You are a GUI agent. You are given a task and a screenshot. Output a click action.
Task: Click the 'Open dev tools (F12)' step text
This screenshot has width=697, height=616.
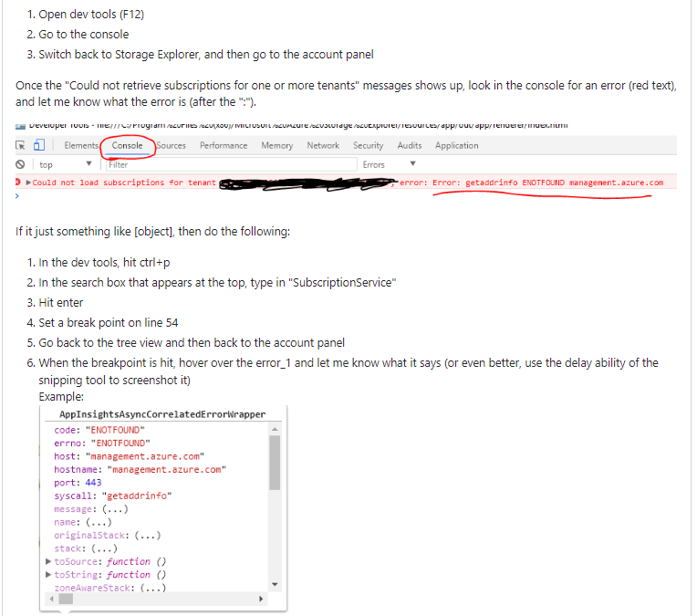91,15
